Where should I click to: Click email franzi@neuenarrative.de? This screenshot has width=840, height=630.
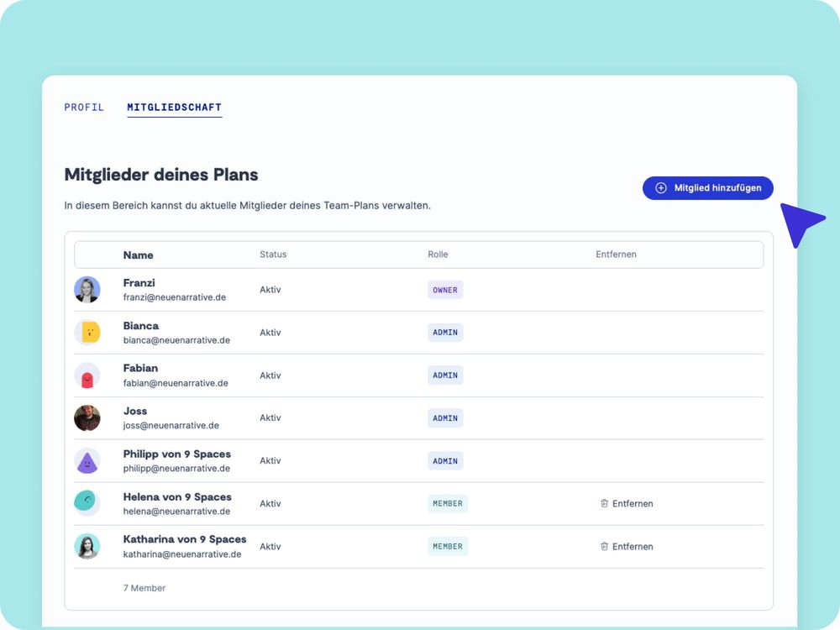175,297
